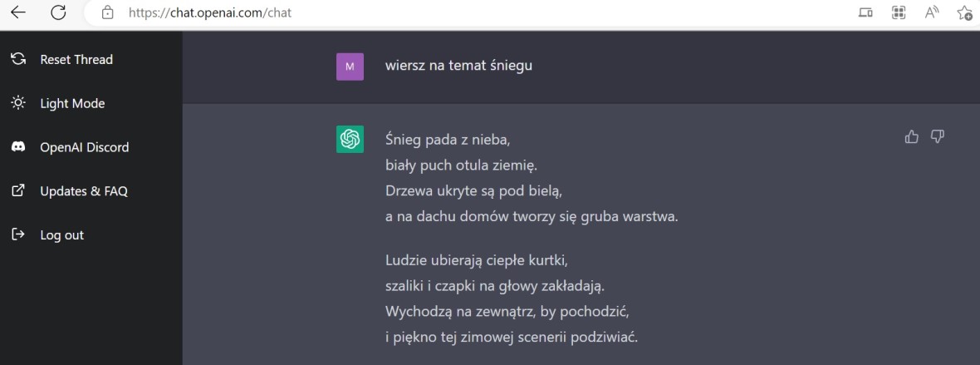Give thumbs up to the response

click(912, 136)
